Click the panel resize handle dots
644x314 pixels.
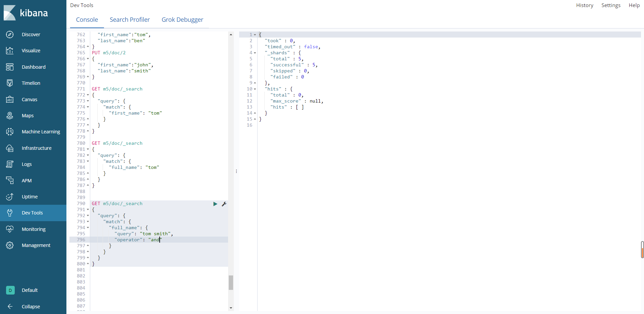(236, 171)
